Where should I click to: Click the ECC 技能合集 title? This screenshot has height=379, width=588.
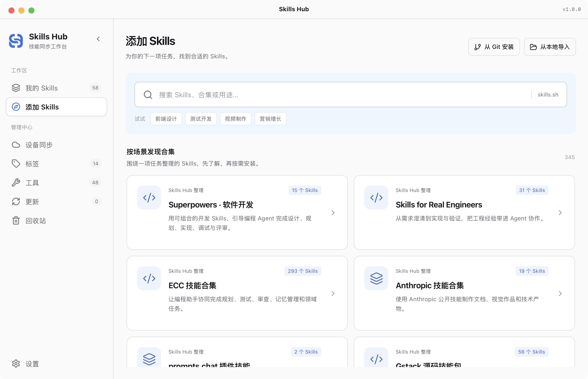[x=192, y=285]
